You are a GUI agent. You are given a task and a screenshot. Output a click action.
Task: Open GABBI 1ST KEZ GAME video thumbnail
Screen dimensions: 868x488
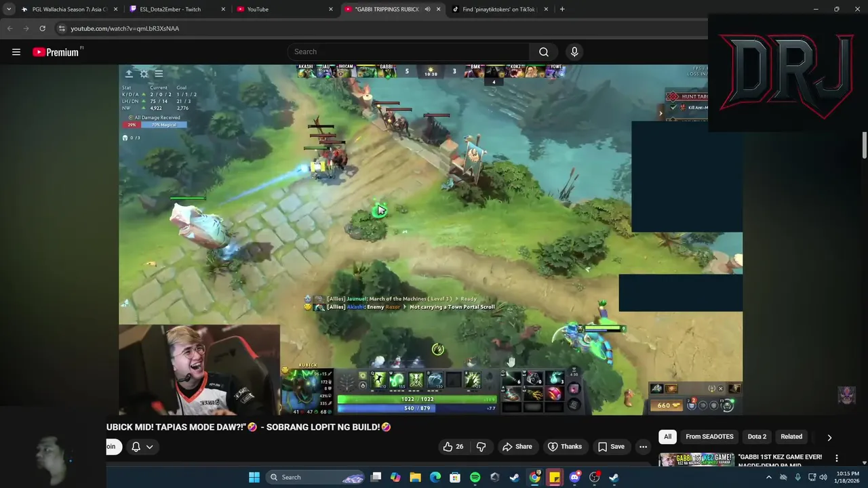click(696, 460)
